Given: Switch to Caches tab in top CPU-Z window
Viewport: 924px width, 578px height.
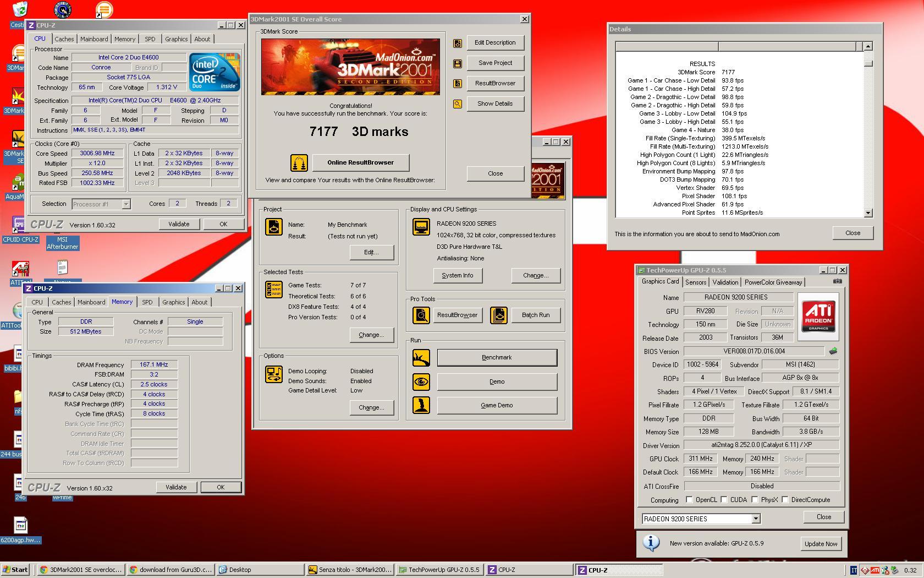Looking at the screenshot, I should coord(64,39).
